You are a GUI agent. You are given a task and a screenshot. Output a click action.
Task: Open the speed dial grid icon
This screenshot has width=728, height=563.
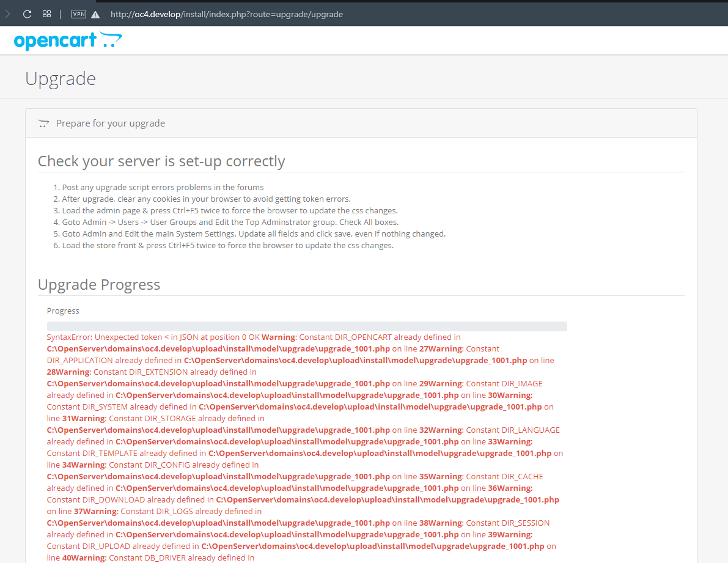pyautogui.click(x=46, y=14)
